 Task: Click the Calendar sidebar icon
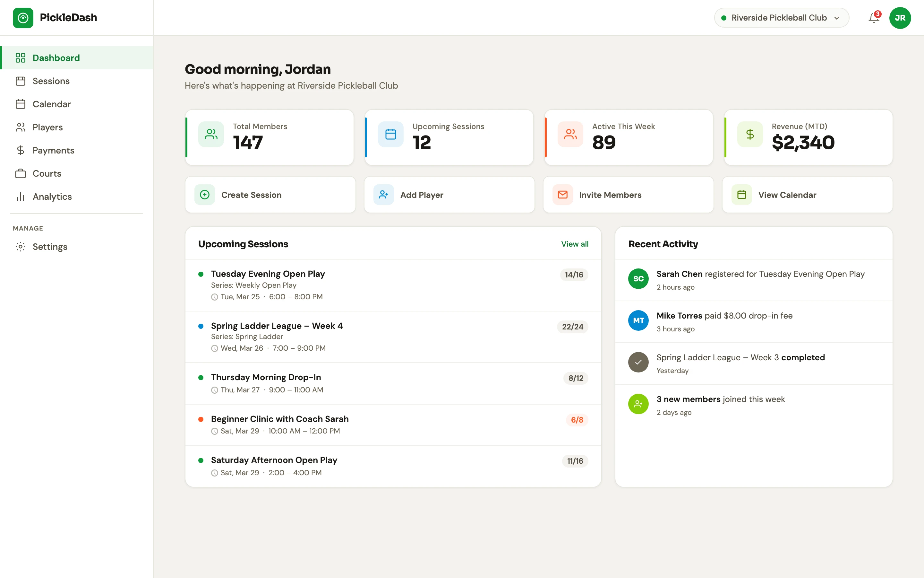tap(21, 104)
